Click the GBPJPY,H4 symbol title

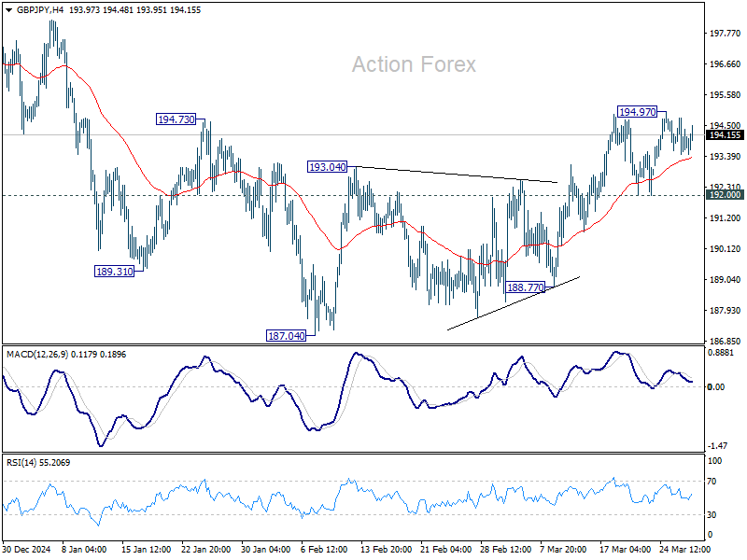pyautogui.click(x=40, y=10)
